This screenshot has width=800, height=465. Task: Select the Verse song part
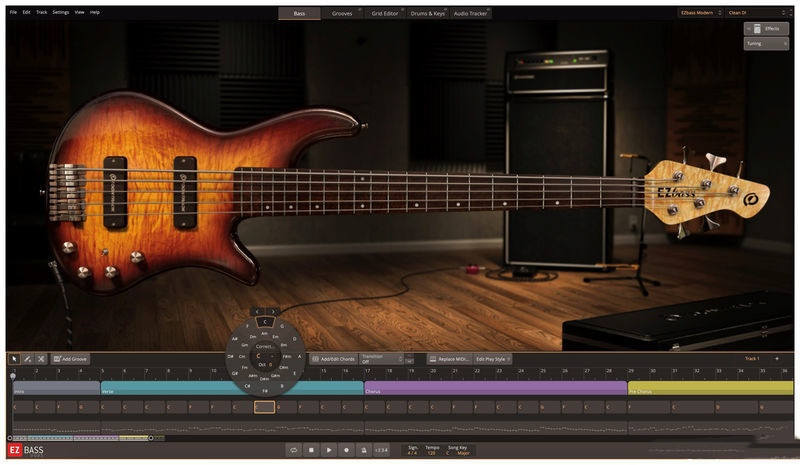(x=232, y=388)
